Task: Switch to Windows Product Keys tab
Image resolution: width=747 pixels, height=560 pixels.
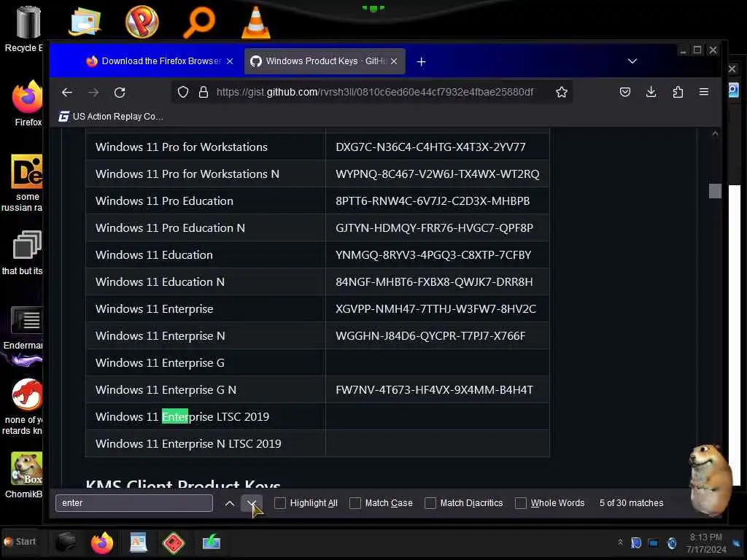Action: [325, 61]
